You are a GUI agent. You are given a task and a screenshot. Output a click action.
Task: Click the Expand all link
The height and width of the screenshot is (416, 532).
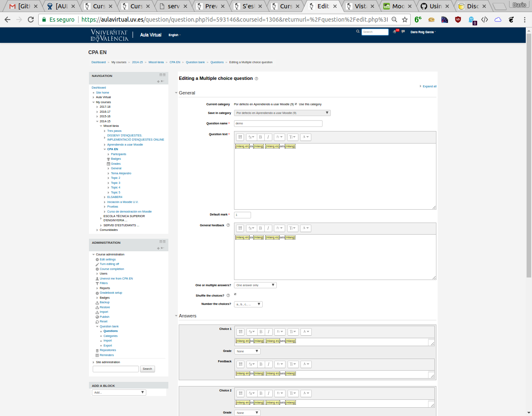(x=429, y=87)
